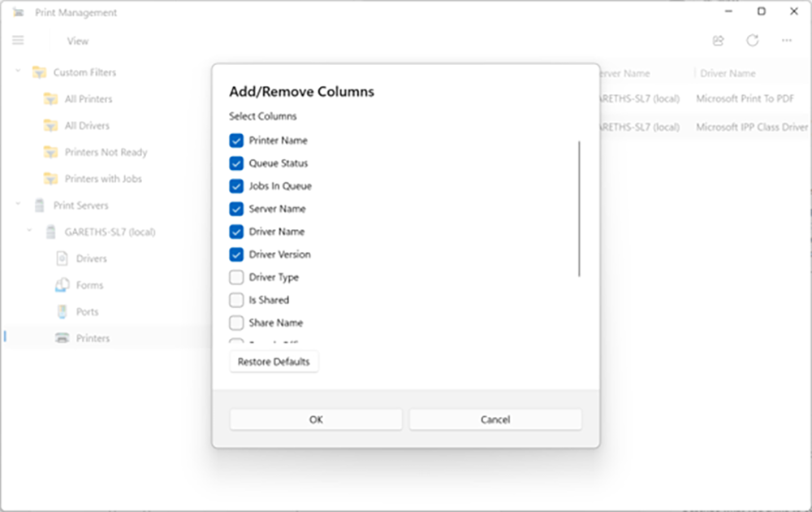The height and width of the screenshot is (512, 812).
Task: Click the Ports icon in tree
Action: pyautogui.click(x=63, y=311)
